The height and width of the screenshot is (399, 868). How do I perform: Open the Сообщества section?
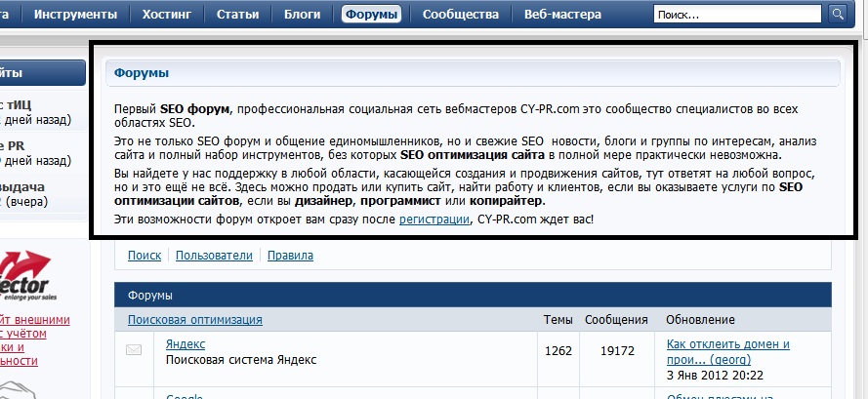coord(459,15)
